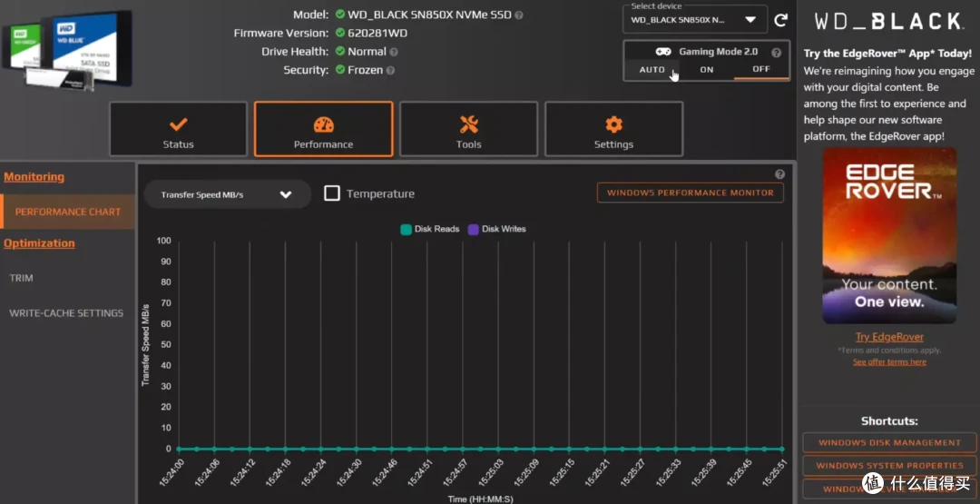Screen dimensions: 980x504
Task: Click the WD_BLACK logo
Action: click(x=888, y=21)
